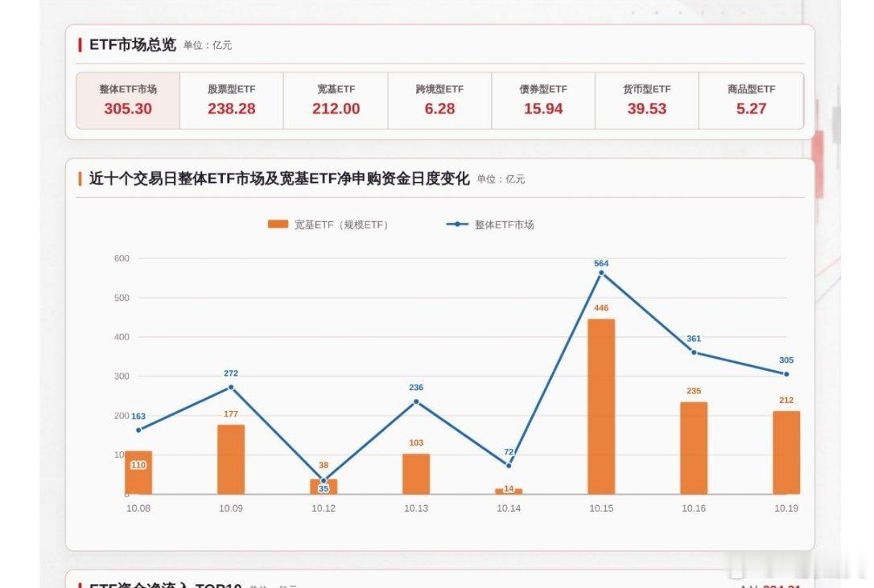Click the y-axis value 400
Screen dimensions: 874x588
point(122,337)
